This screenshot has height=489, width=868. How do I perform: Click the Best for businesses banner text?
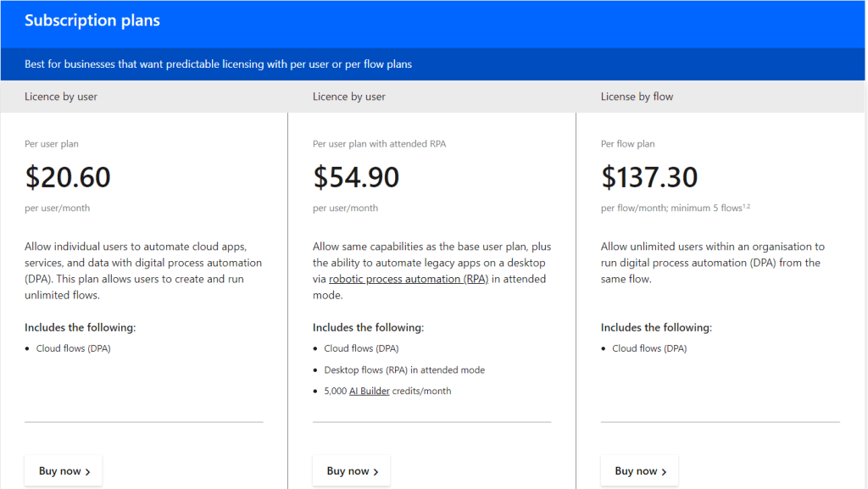[x=218, y=64]
